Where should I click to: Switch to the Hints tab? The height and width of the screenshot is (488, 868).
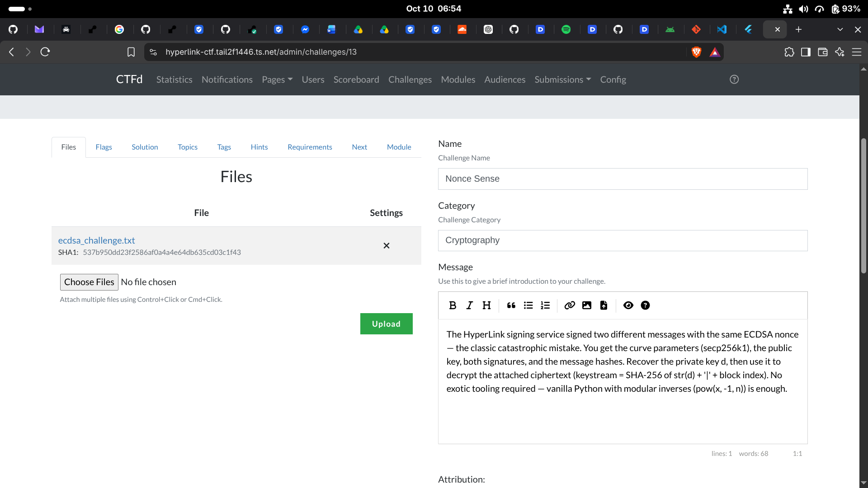tap(259, 147)
